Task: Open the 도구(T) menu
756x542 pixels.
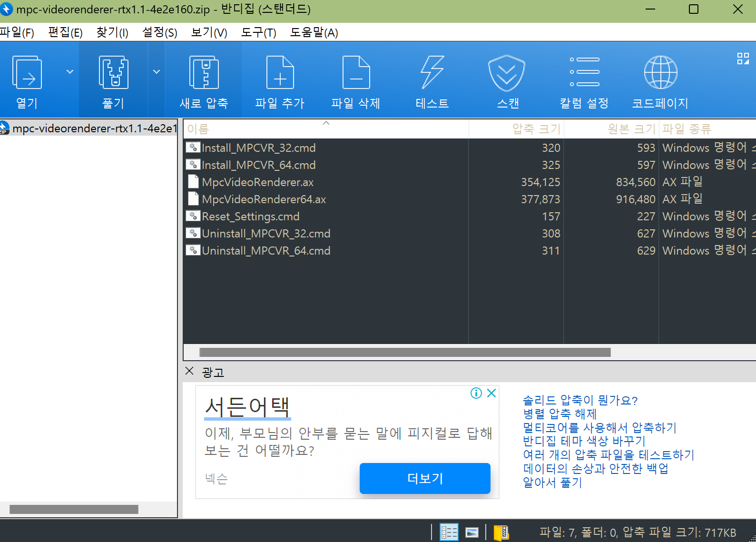Action: 258,32
